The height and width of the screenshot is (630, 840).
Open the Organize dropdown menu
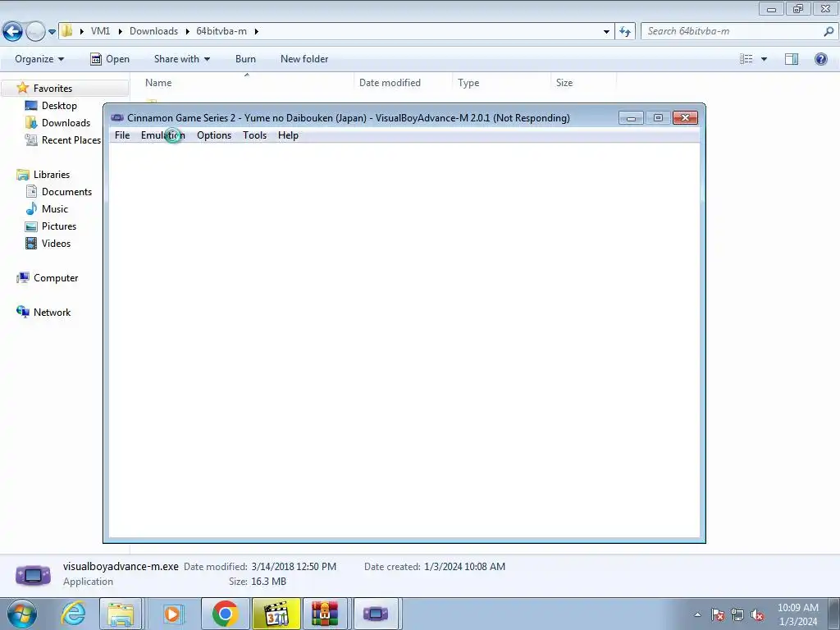point(39,59)
